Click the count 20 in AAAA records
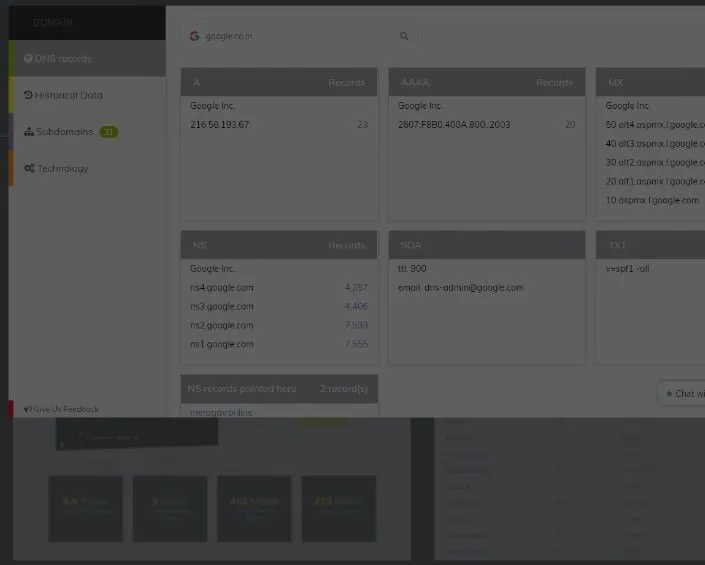705x565 pixels. click(570, 125)
